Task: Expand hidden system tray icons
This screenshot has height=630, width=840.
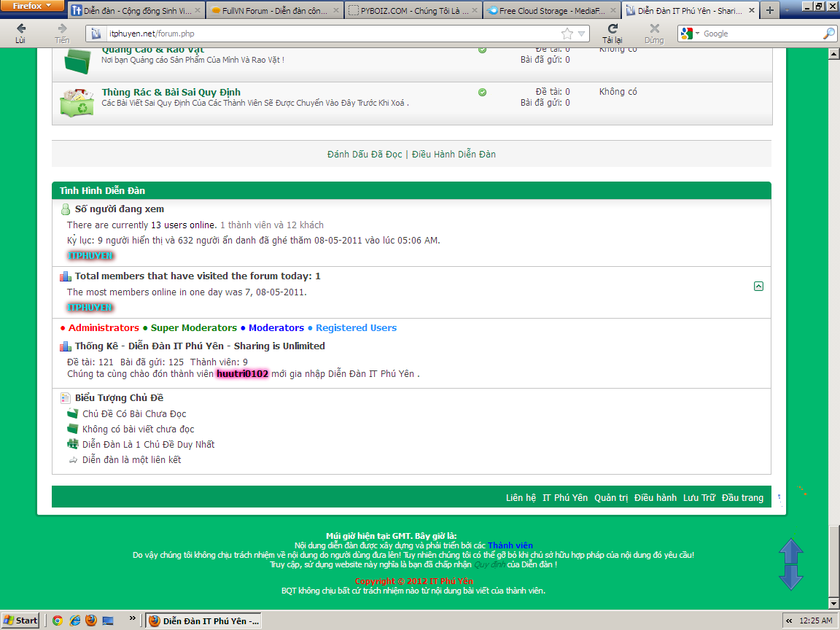Action: click(x=788, y=621)
